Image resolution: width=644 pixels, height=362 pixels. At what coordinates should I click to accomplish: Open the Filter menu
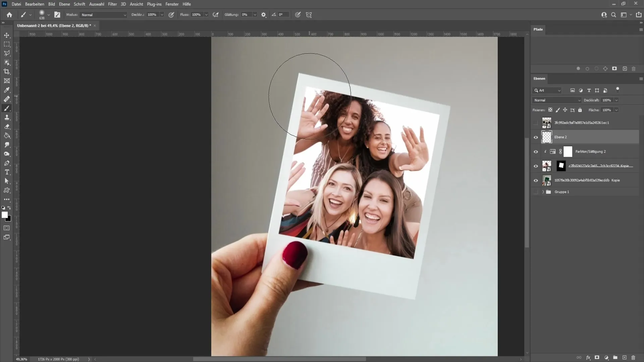(112, 4)
